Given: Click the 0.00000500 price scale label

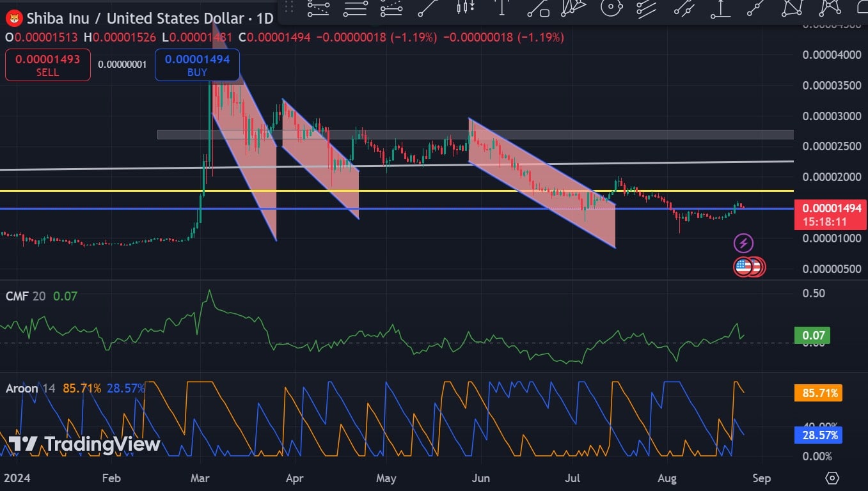Looking at the screenshot, I should coord(832,269).
